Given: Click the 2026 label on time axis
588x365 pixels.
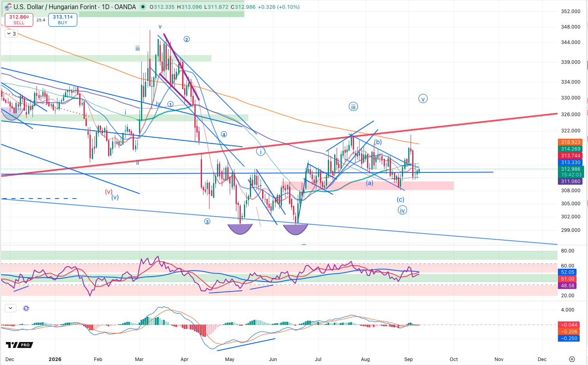Looking at the screenshot, I should (x=55, y=359).
